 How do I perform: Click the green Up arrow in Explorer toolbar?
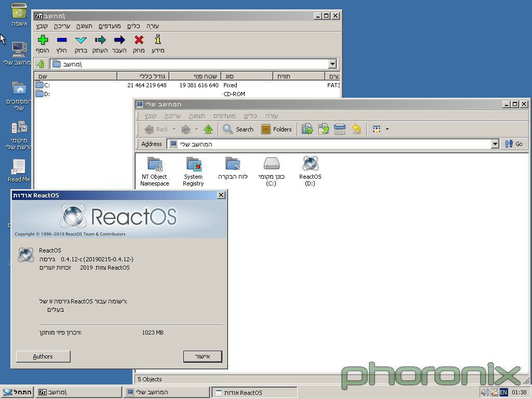tap(208, 129)
